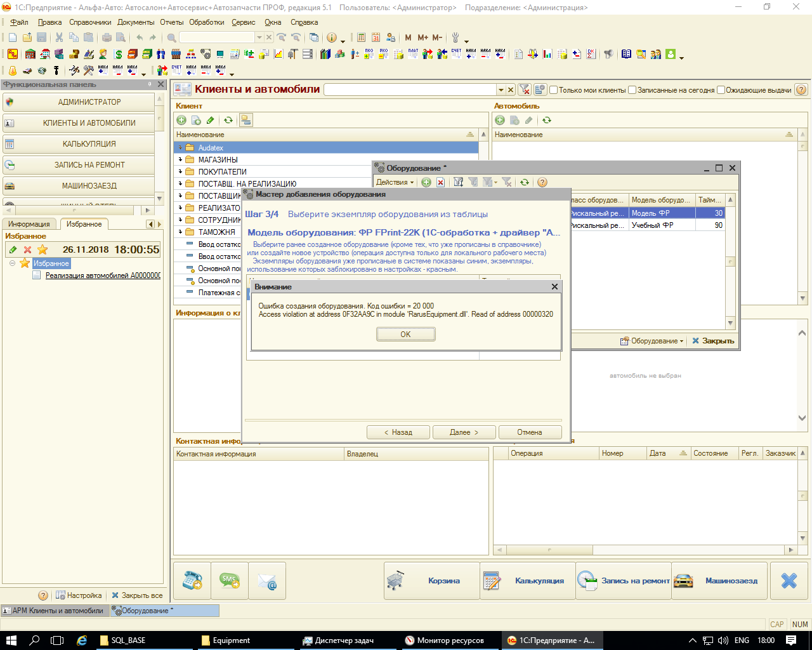Add a new car in Автомобиль toolbar
The width and height of the screenshot is (812, 650).
500,120
